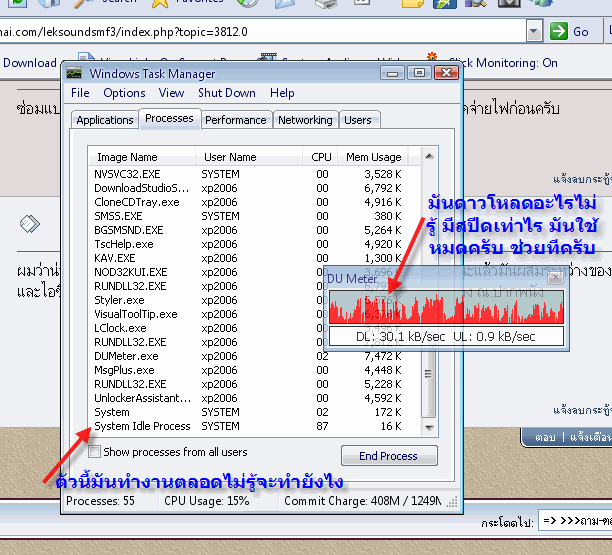Close the DU Meter window
The width and height of the screenshot is (612, 555).
tap(555, 278)
